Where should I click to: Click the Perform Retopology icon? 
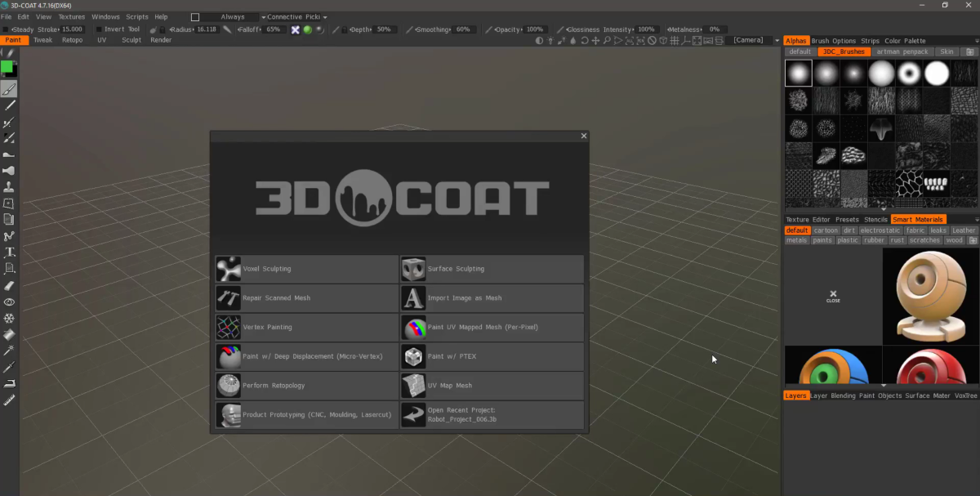coord(228,386)
